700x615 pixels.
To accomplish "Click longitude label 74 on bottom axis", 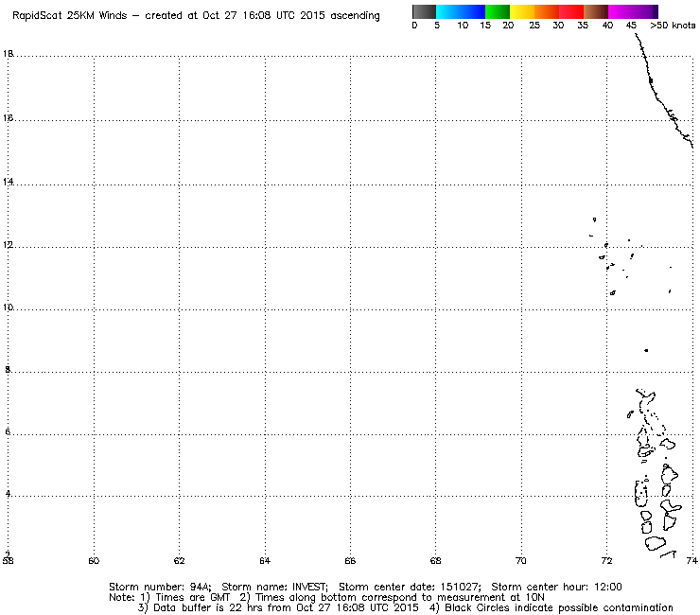I will tap(692, 560).
